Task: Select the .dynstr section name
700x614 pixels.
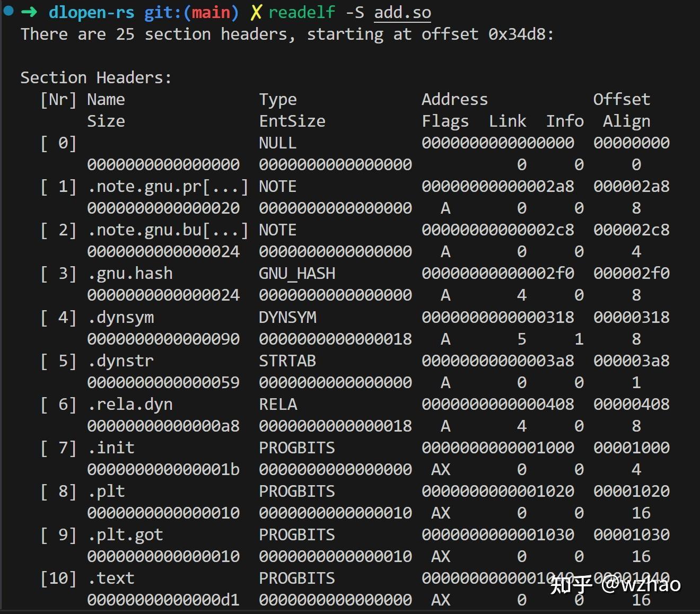Action: 121,361
